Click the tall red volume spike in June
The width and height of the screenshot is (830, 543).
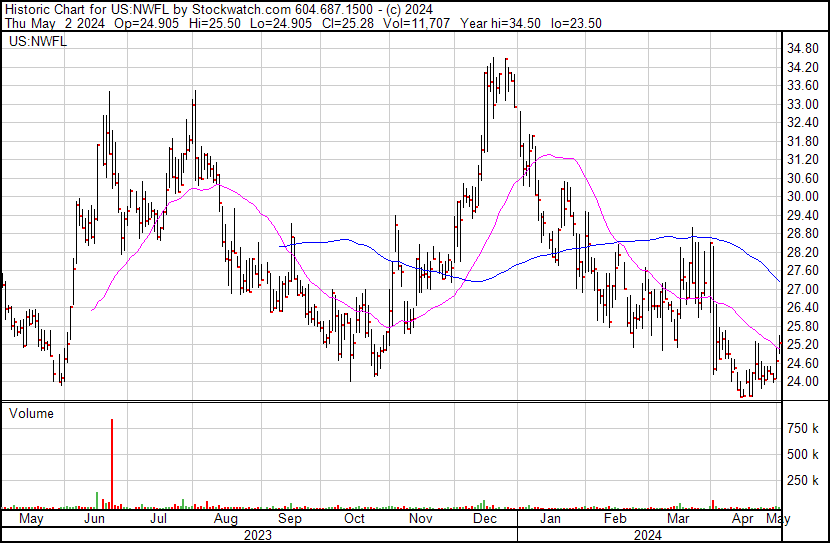[111, 462]
